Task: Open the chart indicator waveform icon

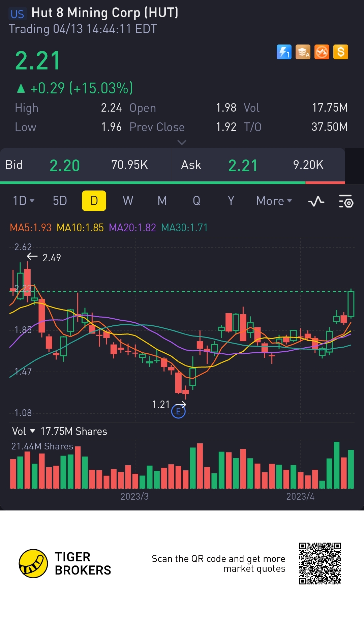Action: click(316, 201)
